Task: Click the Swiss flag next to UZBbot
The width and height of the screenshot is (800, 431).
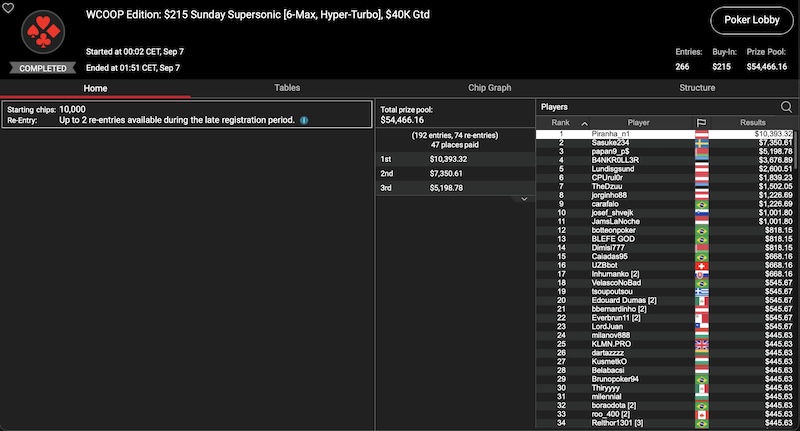Action: point(702,265)
